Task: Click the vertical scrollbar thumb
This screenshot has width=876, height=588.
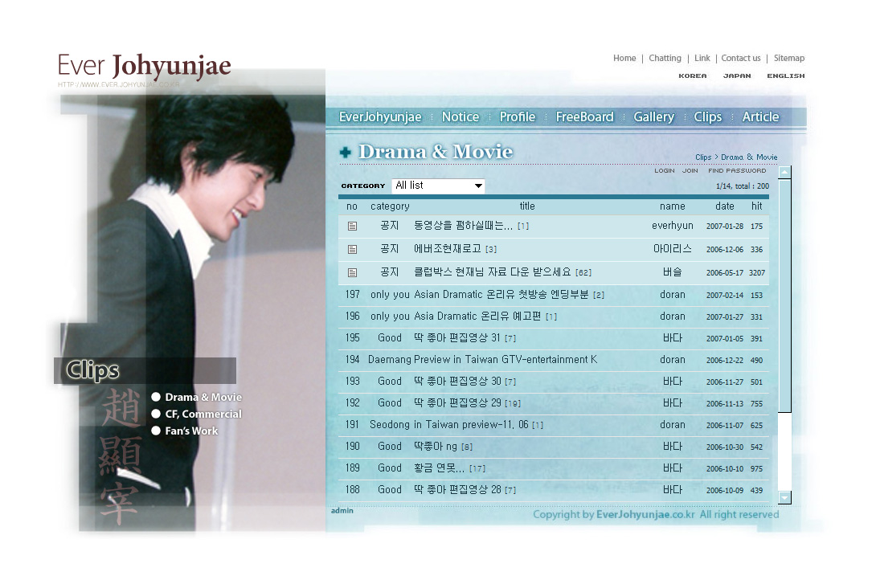Action: coord(784,296)
